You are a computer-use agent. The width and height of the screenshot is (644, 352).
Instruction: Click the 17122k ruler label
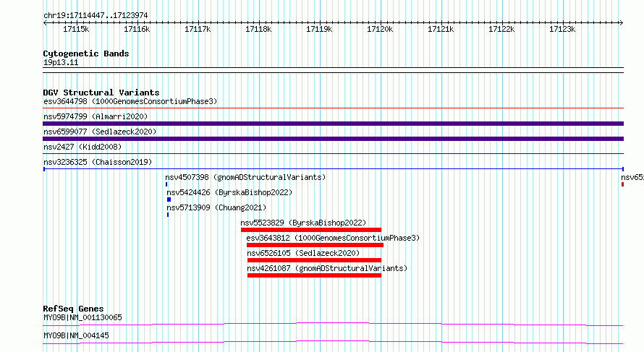501,29
